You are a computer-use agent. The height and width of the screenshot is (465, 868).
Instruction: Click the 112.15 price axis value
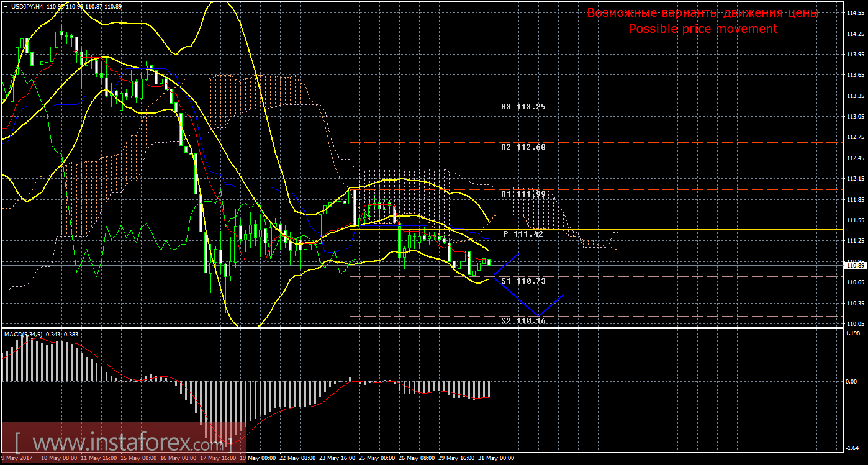[x=856, y=179]
